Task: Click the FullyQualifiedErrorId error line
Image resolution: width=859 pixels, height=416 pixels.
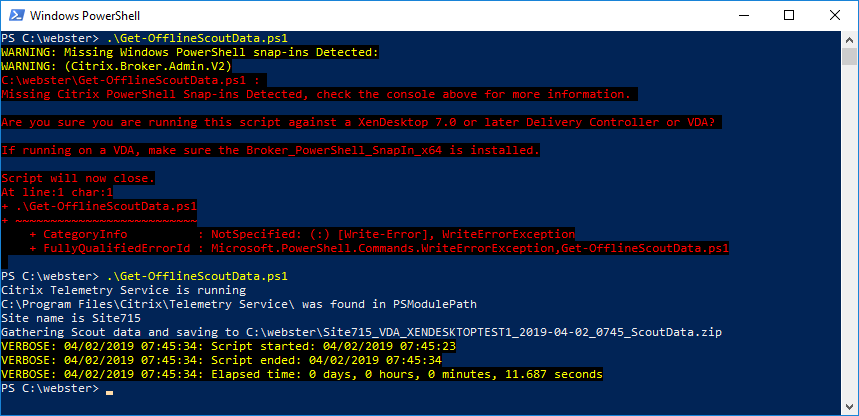Action: click(378, 247)
